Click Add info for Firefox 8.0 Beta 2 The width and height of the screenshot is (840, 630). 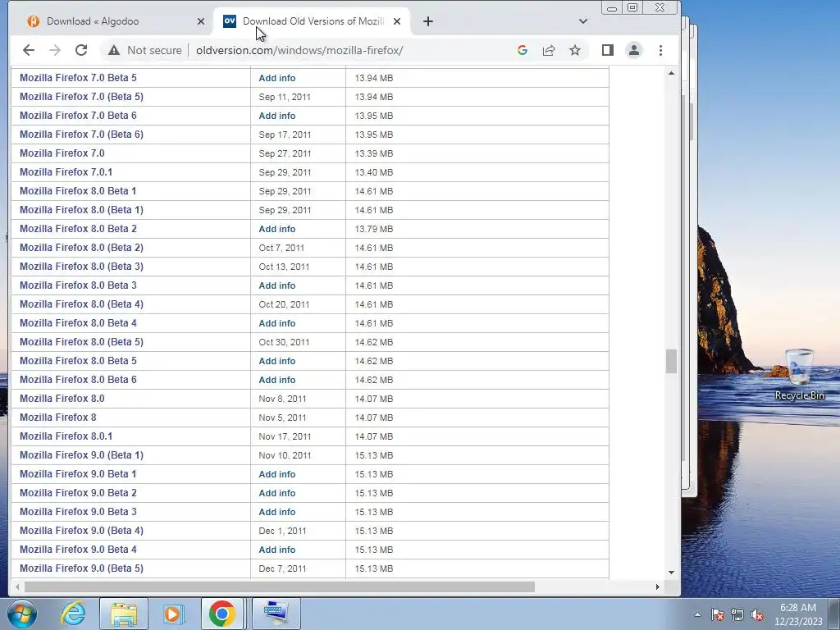coord(277,229)
